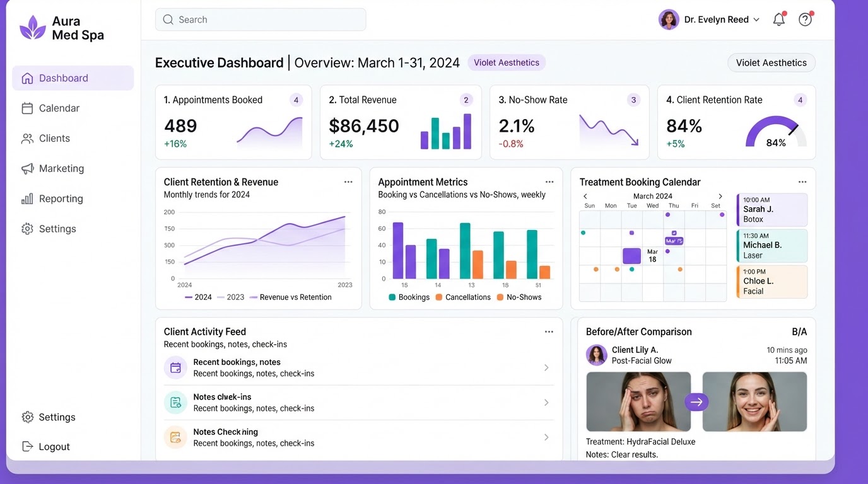Click the Aura Med Spa lotus logo

(x=33, y=28)
